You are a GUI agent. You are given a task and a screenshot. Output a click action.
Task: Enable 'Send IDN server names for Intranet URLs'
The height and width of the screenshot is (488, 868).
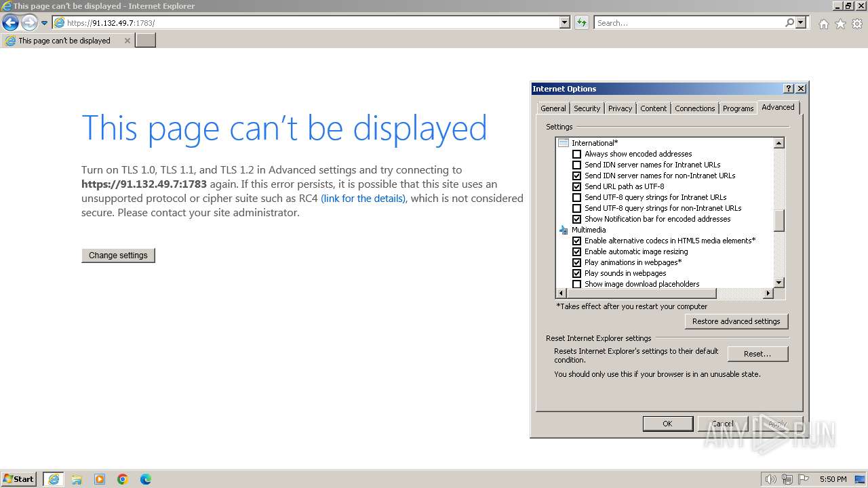click(576, 165)
